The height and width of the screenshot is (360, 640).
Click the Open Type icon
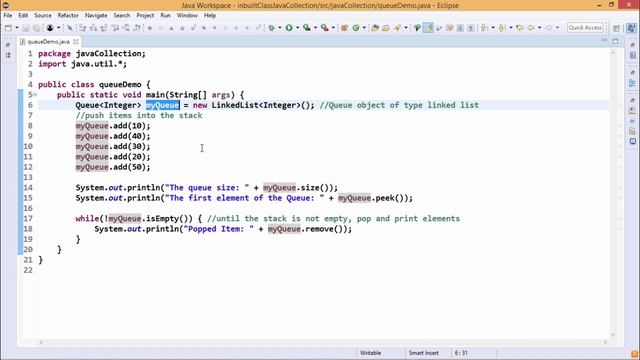click(375, 28)
